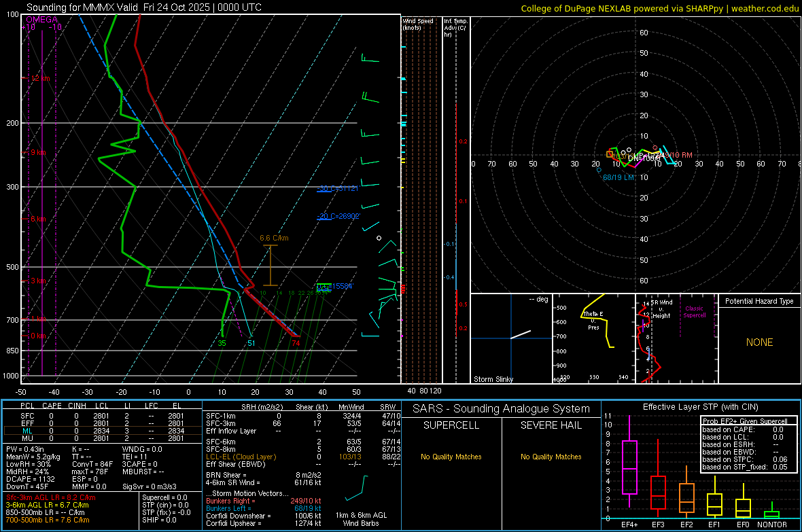This screenshot has height=532, width=802.
Task: Select the 3 km height marker
Action: pyautogui.click(x=38, y=281)
